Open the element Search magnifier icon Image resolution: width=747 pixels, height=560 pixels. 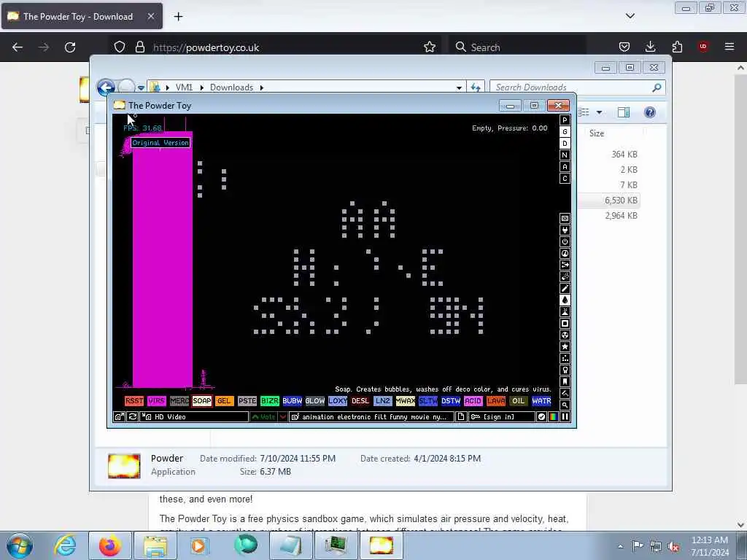click(565, 405)
